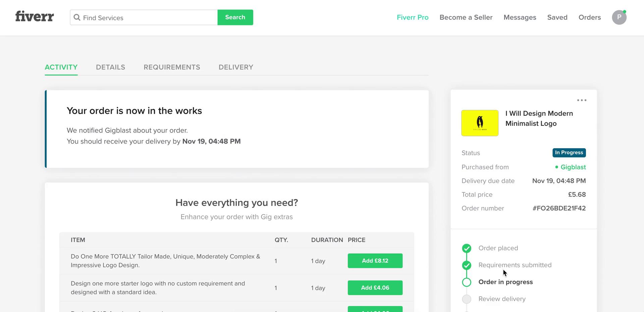Switch to the DELIVERY tab
This screenshot has width=644, height=312.
(236, 67)
